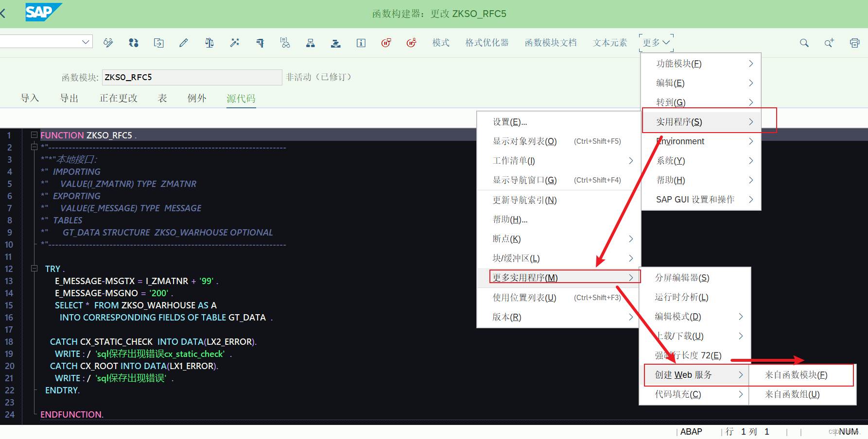Screen dimensions: 868x439
Task: Open 代码填充(C) submenu
Action: click(x=695, y=394)
